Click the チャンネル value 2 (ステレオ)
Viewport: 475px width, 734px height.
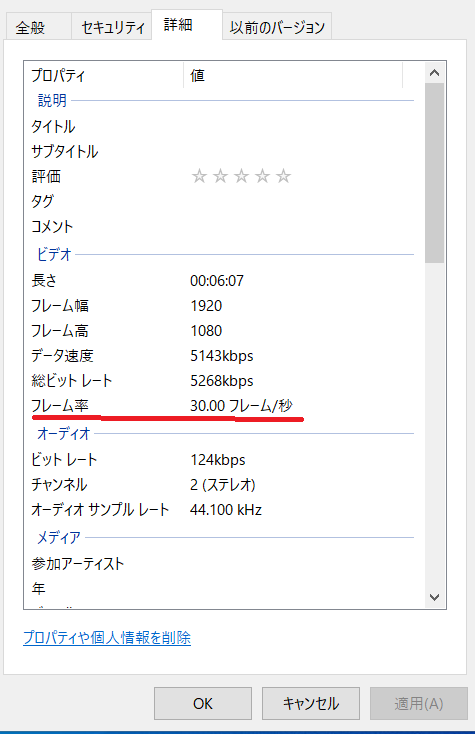223,484
